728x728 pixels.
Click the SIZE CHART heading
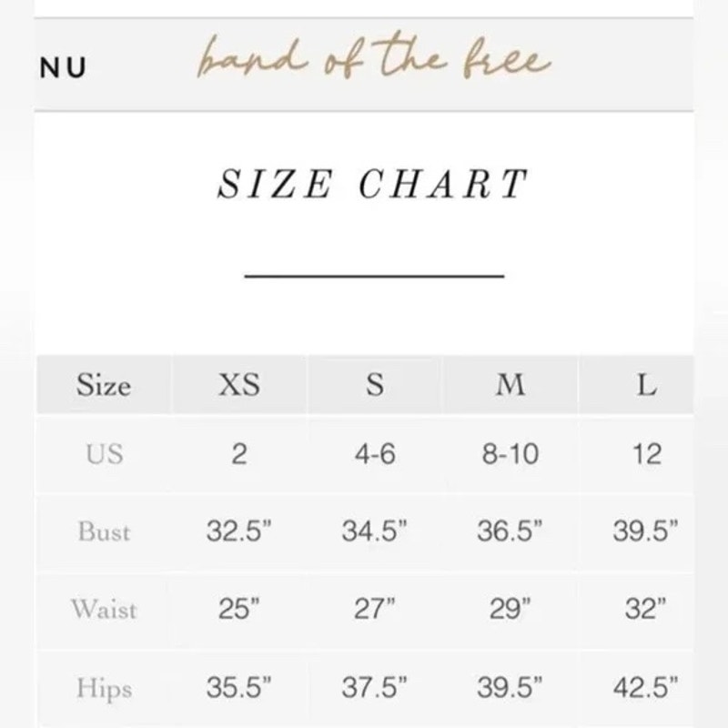point(373,184)
